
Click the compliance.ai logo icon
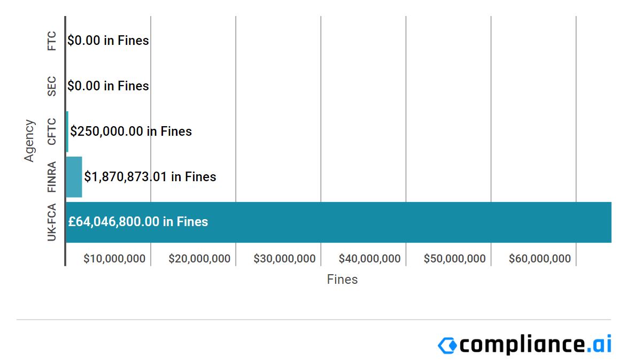coord(447,345)
